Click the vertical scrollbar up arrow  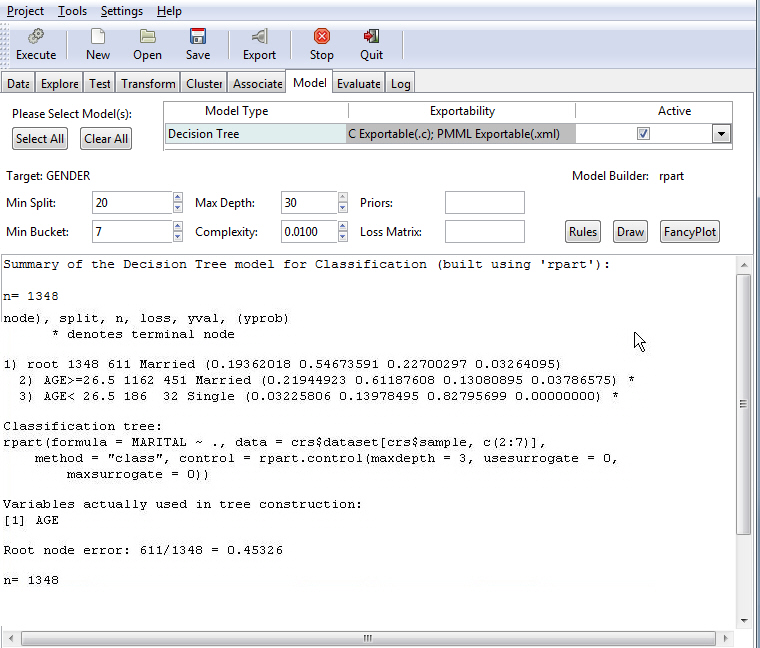pyautogui.click(x=744, y=265)
